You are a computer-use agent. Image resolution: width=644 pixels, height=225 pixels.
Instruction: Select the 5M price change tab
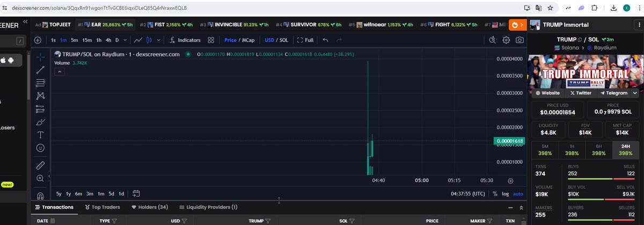tap(545, 150)
